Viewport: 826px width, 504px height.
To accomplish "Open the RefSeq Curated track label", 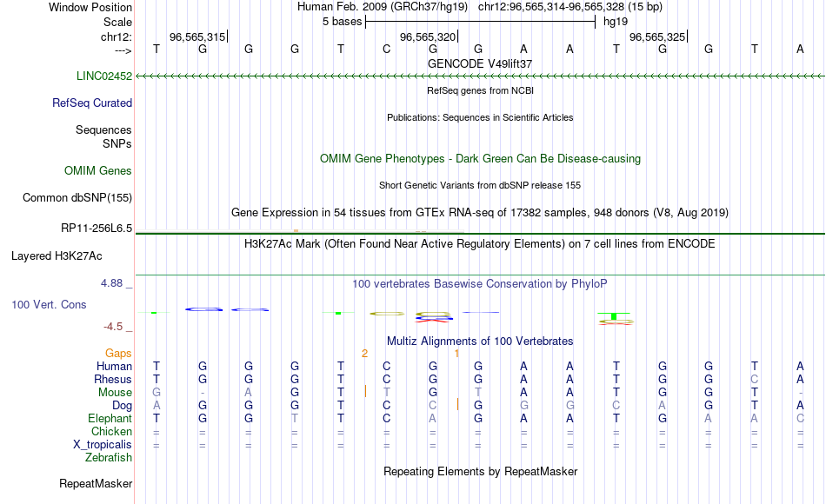I will pyautogui.click(x=92, y=103).
